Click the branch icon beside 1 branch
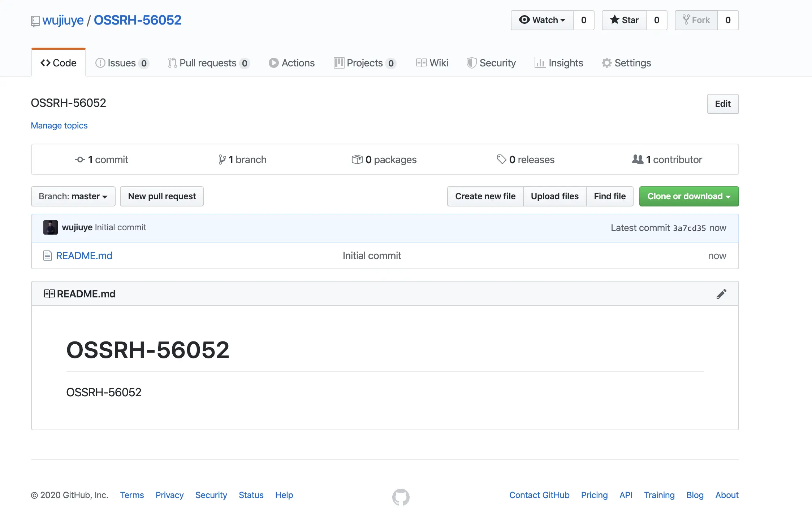The height and width of the screenshot is (532, 812). click(222, 160)
